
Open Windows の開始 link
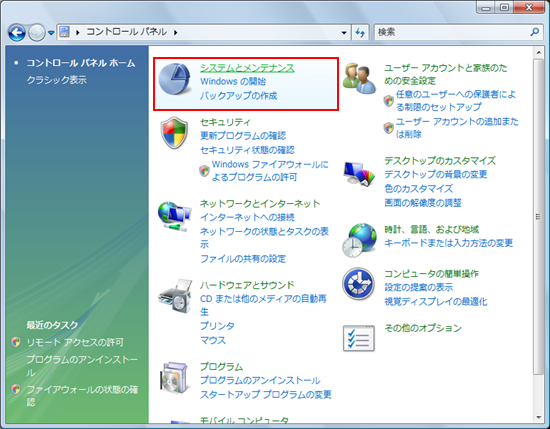[233, 81]
